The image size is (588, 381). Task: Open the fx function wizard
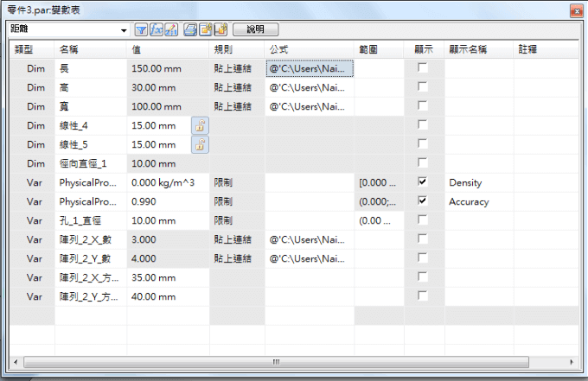pyautogui.click(x=157, y=29)
